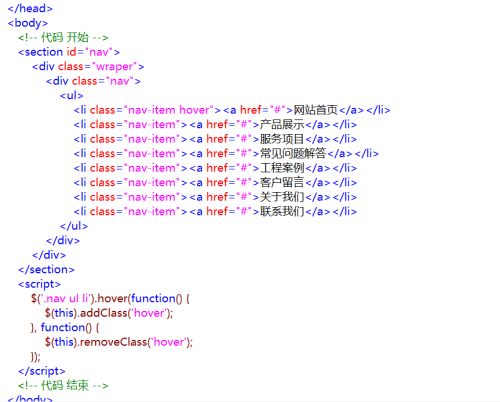500x402 pixels.
Task: Click the 客户留言 list item text
Action: tap(282, 183)
